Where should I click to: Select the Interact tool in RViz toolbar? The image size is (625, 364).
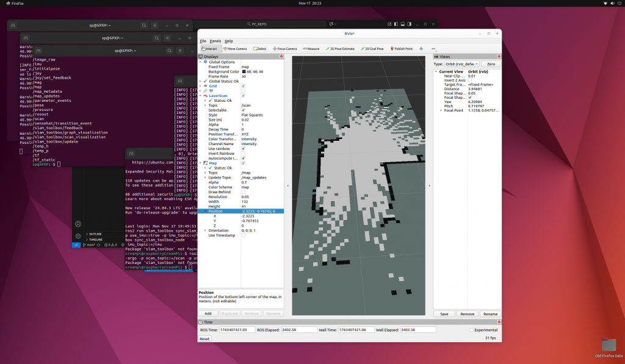tap(209, 49)
